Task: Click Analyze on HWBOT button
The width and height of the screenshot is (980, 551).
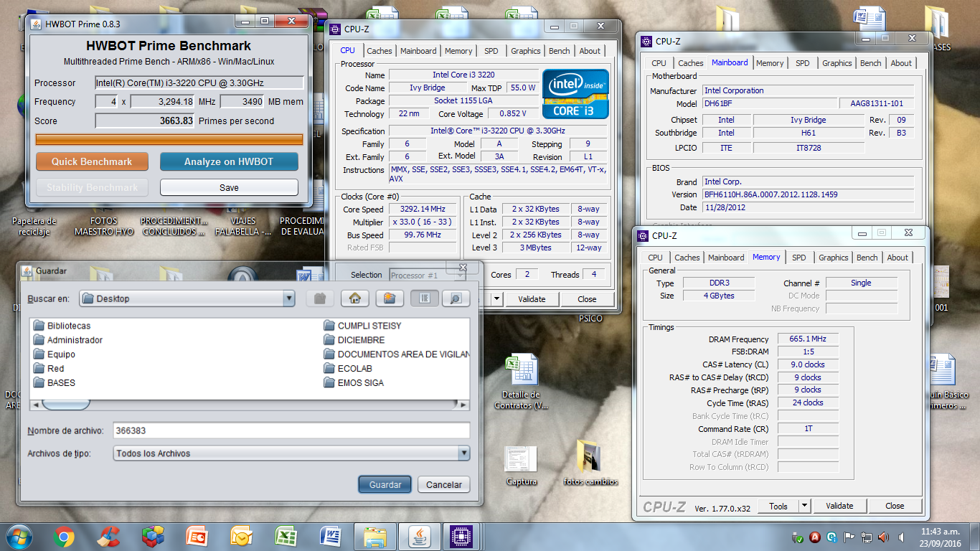Action: point(229,161)
